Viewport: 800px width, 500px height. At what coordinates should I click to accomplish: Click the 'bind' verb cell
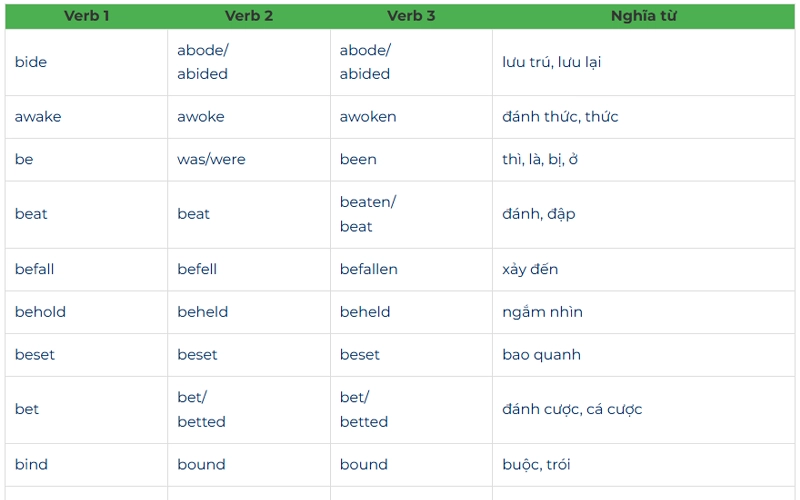click(x=86, y=465)
